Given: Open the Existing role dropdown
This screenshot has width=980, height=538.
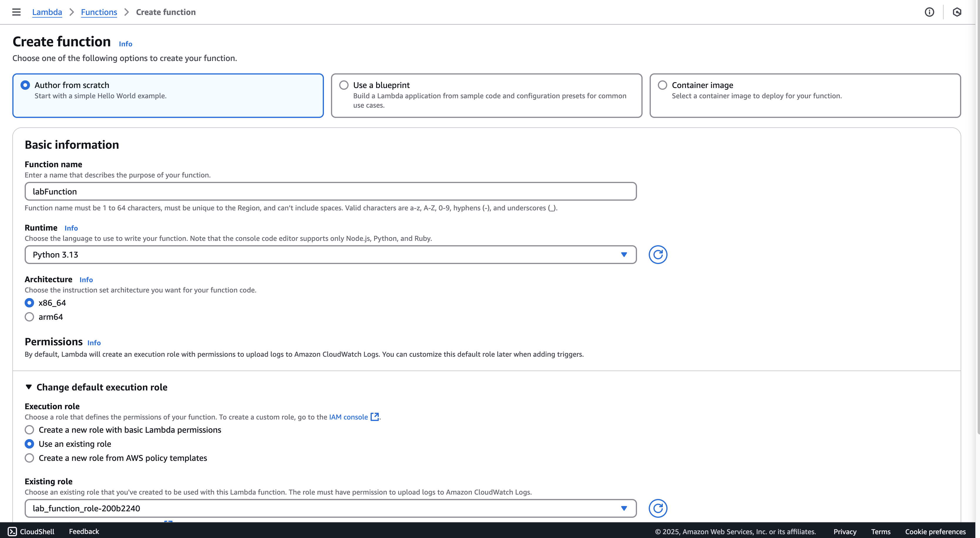Looking at the screenshot, I should 331,508.
